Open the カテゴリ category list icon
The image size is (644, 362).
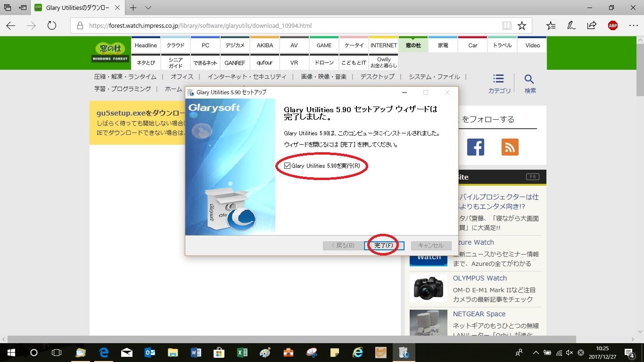tap(499, 83)
